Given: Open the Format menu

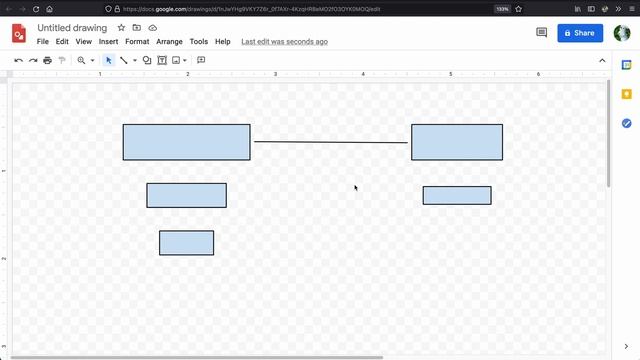Looking at the screenshot, I should click(x=137, y=42).
